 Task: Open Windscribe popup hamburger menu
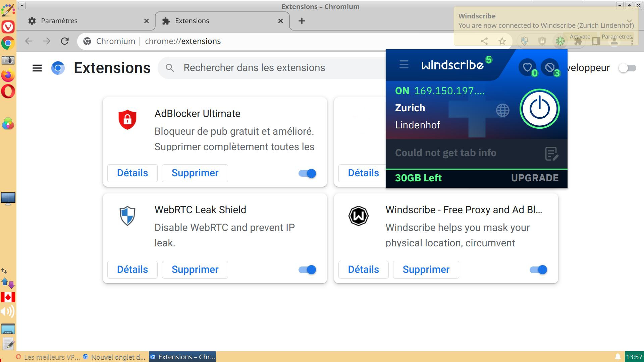(404, 65)
